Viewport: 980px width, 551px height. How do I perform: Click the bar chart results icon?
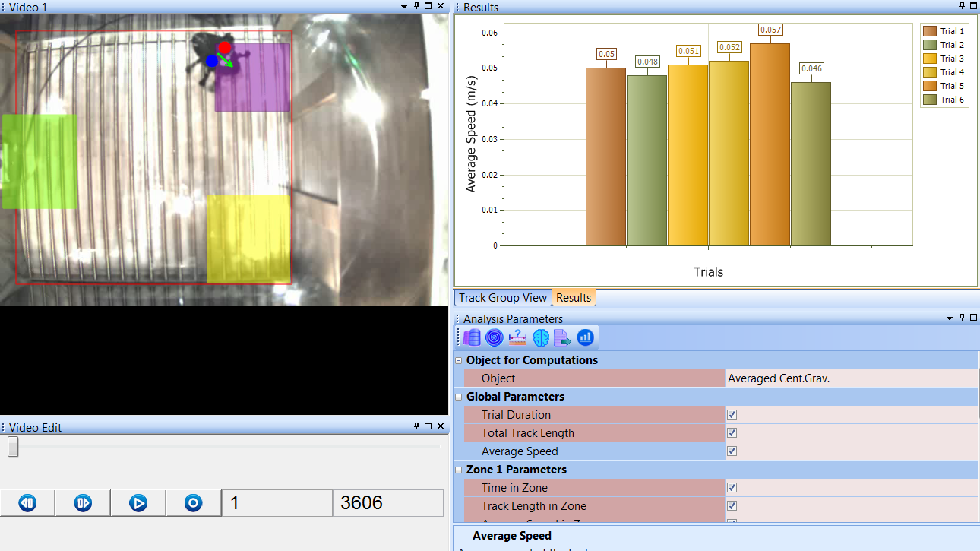[585, 337]
